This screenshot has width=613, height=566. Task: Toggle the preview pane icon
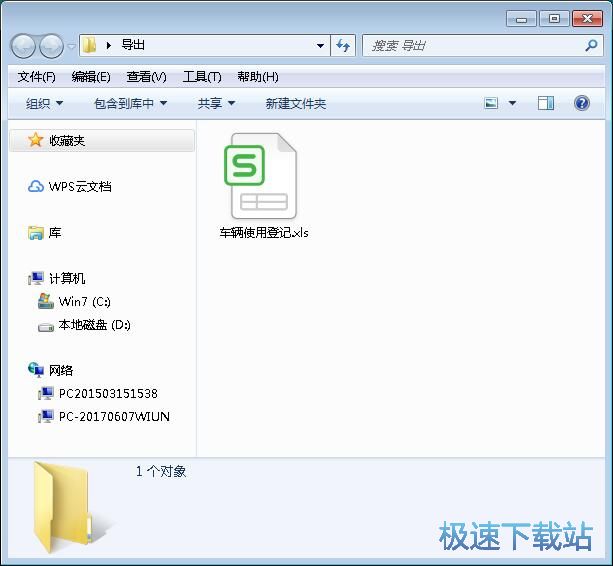(546, 104)
